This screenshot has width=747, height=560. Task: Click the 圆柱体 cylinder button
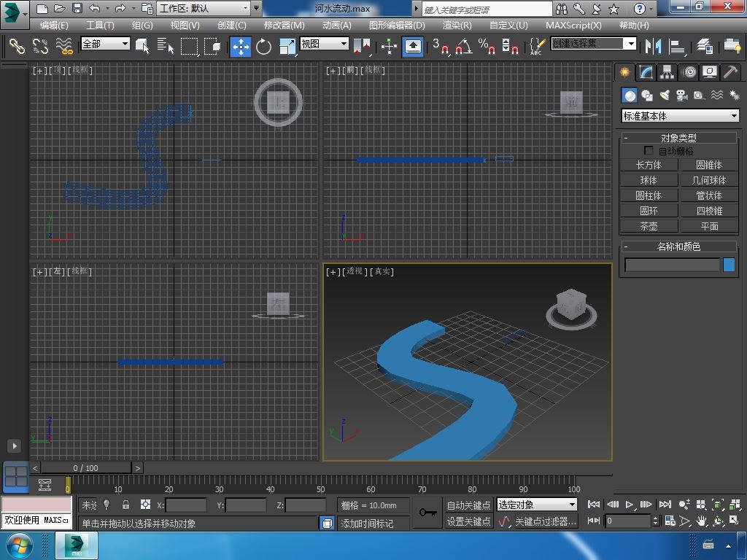(x=649, y=195)
